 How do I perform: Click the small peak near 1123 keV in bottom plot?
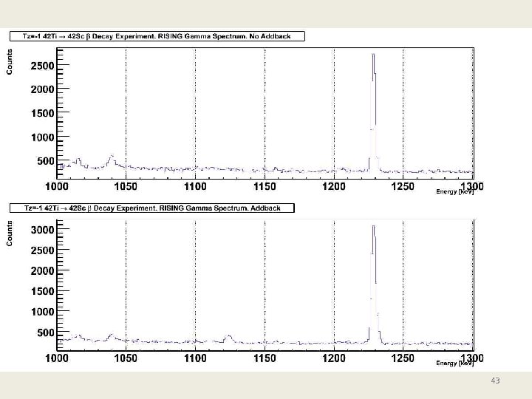228,338
